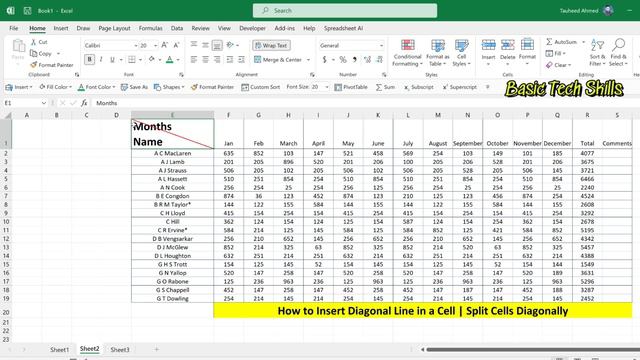Screen dimensions: 640x360
Task: Click the Select All corner triangle
Action: (x=7, y=115)
